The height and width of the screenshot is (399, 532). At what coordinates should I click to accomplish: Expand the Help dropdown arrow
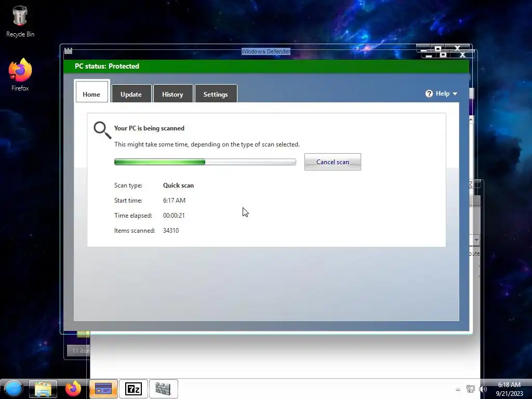pyautogui.click(x=455, y=94)
